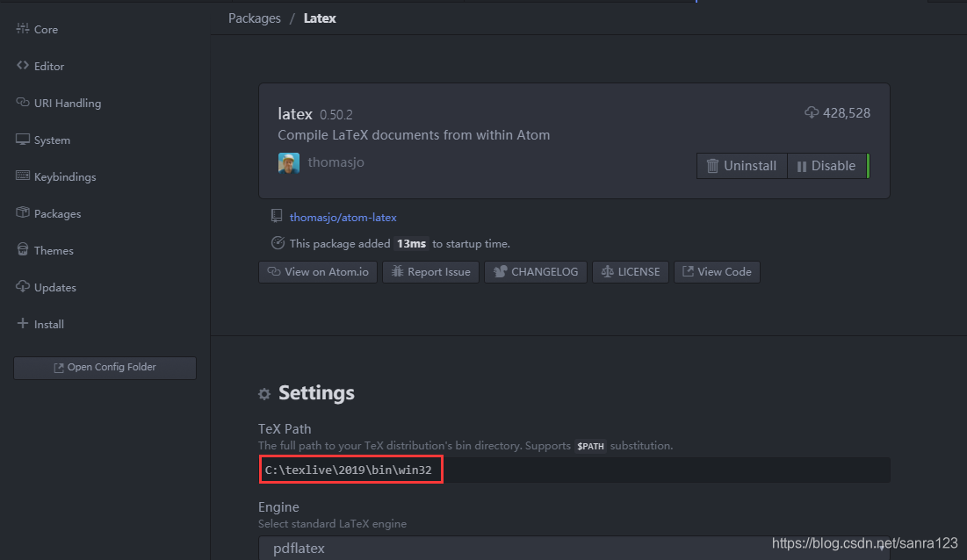Click the link icon on View on Atom.io
The height and width of the screenshot is (560, 967).
[x=274, y=271]
